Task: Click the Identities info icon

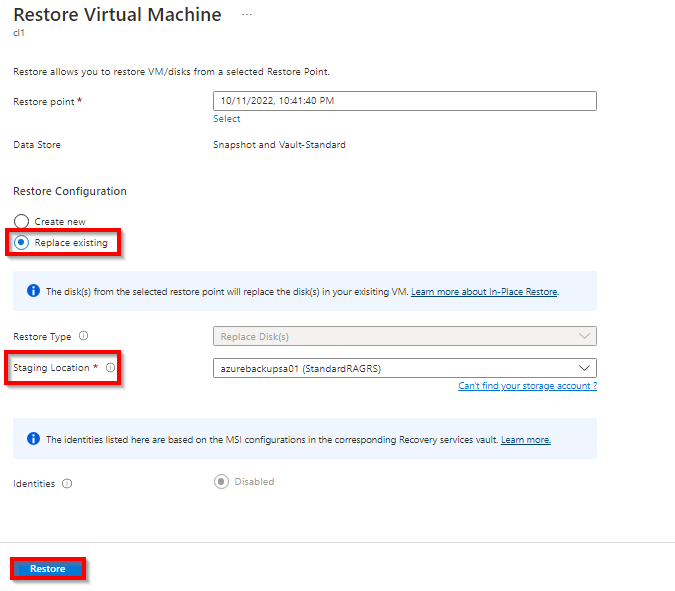Action: [x=67, y=483]
